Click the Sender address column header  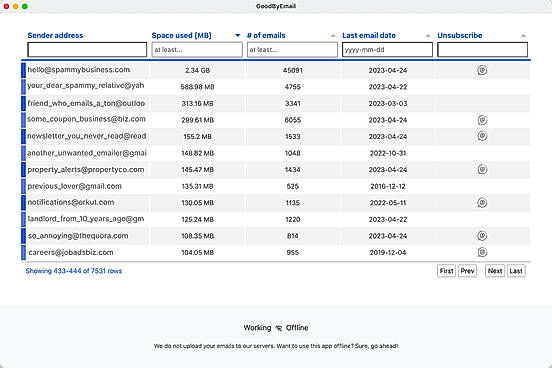[55, 35]
